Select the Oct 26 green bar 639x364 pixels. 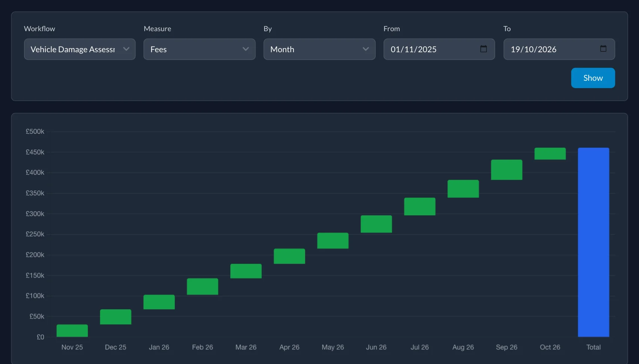click(x=550, y=154)
